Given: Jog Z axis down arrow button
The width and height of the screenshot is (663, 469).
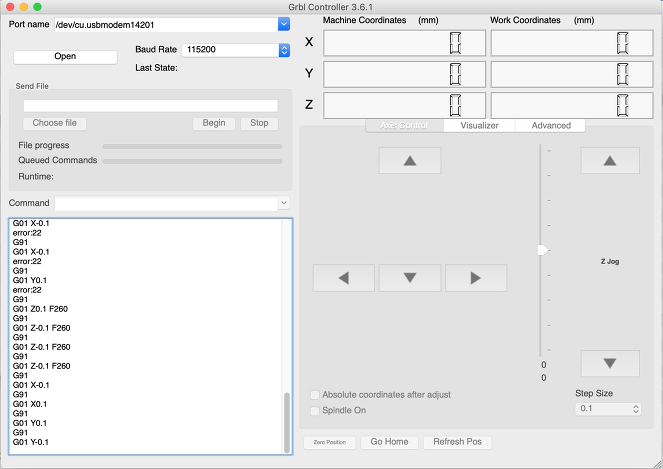Looking at the screenshot, I should (610, 363).
